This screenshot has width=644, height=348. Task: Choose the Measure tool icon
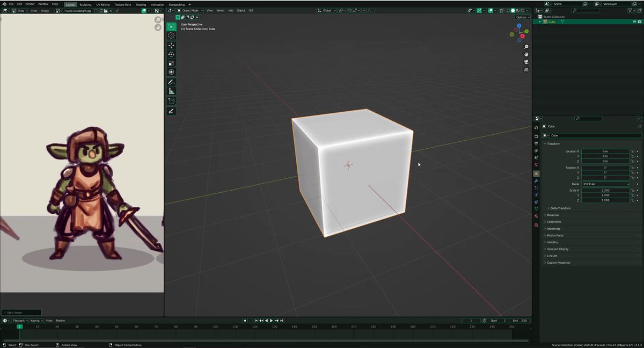[x=172, y=91]
